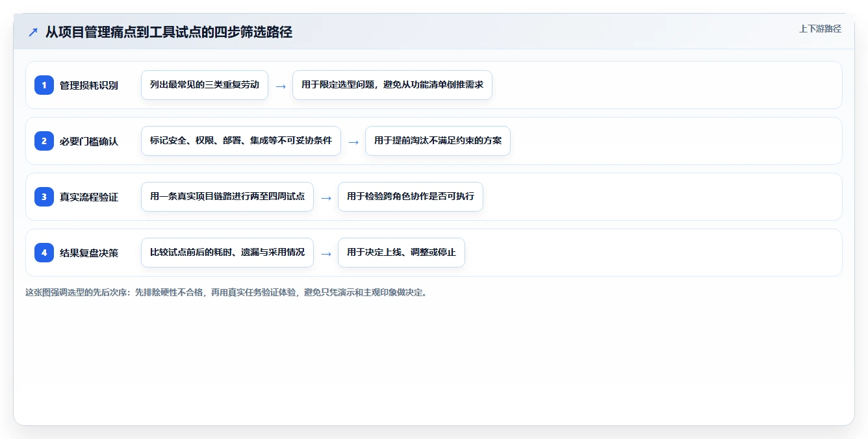Click the 结果复盘决策 step label
The width and height of the screenshot is (868, 439).
point(89,253)
